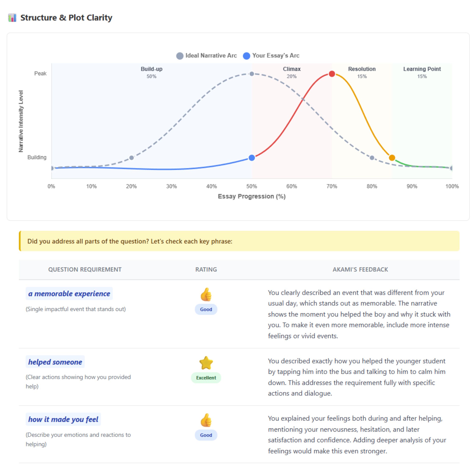476x476 pixels.
Task: Click the Climax 20% section label
Action: 292,72
